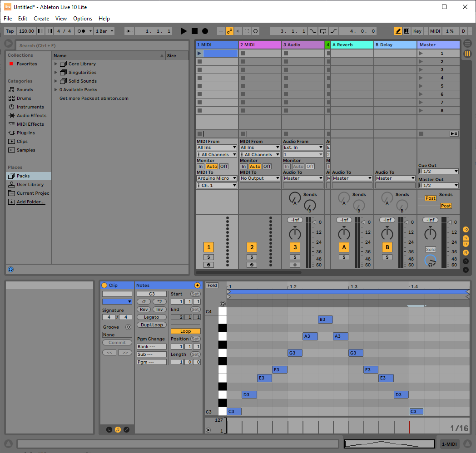
Task: Open the Options menu
Action: pos(83,19)
